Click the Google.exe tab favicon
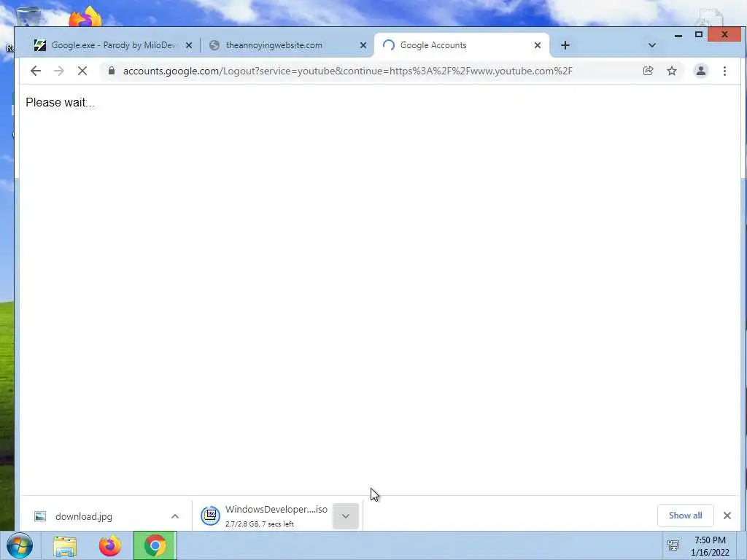Viewport: 747px width, 560px height. [40, 45]
